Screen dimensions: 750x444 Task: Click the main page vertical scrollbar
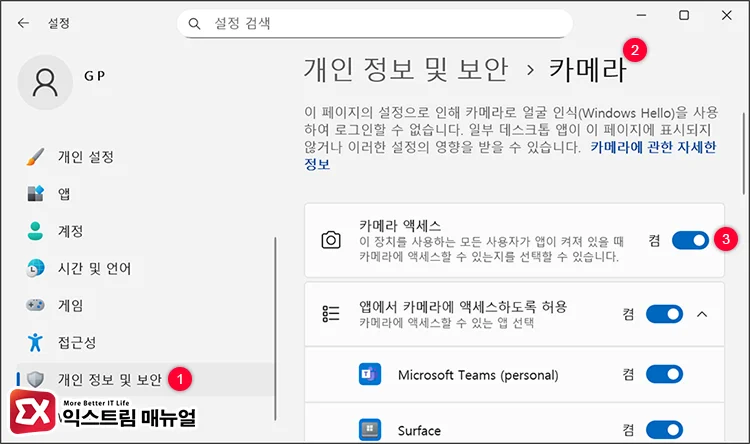(x=744, y=154)
